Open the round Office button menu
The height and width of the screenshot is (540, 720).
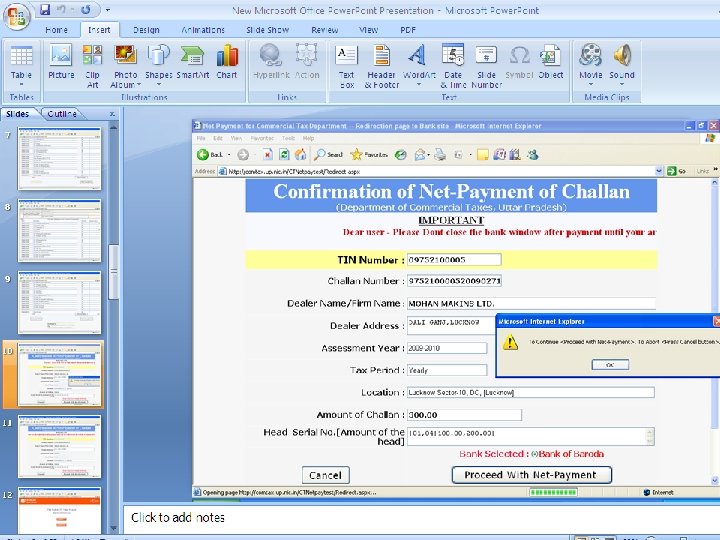[x=17, y=17]
